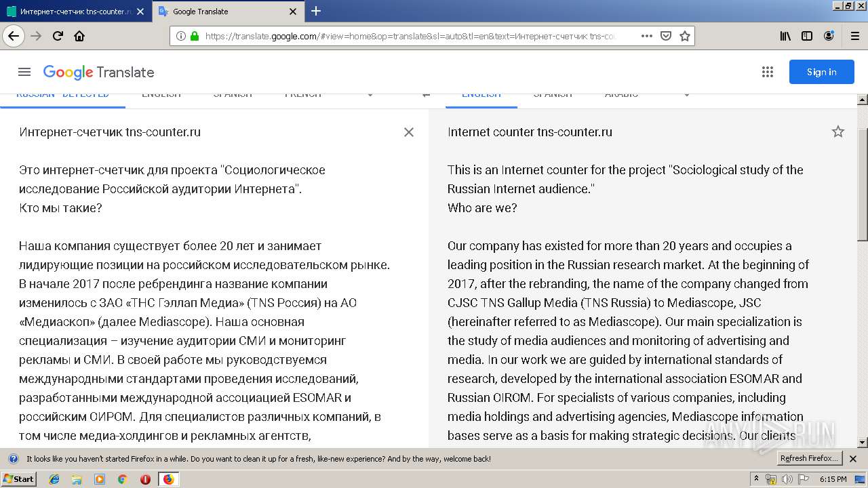
Task: Close the tns-counter.ru tab
Action: point(140,12)
